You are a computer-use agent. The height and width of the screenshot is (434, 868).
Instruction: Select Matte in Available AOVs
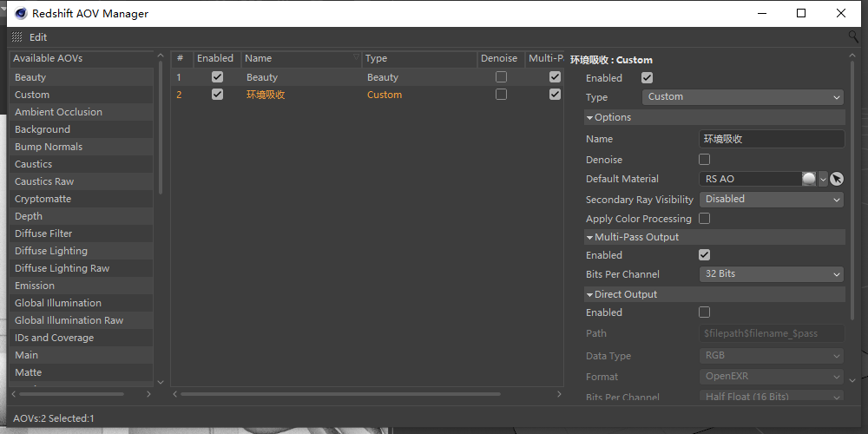(82, 372)
